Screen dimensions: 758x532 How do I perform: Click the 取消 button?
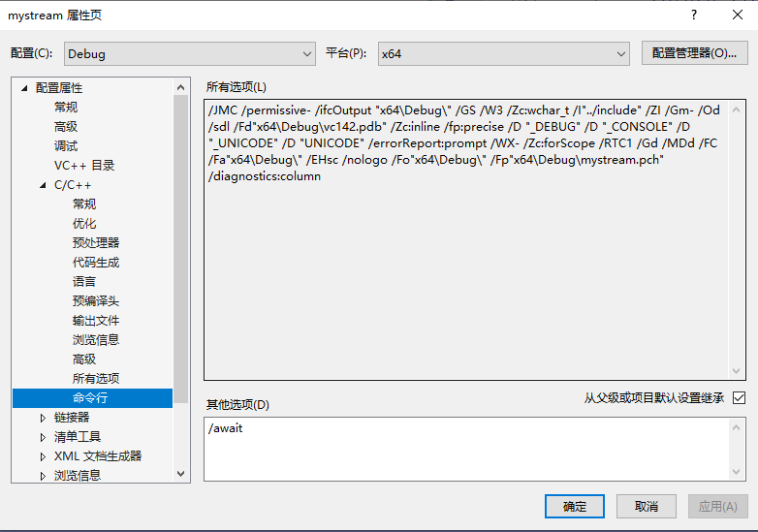coord(647,507)
